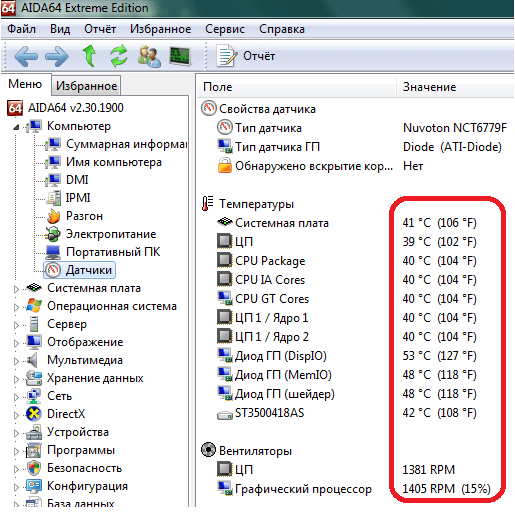
Task: Select the CPU Package temperature row
Action: (347, 261)
